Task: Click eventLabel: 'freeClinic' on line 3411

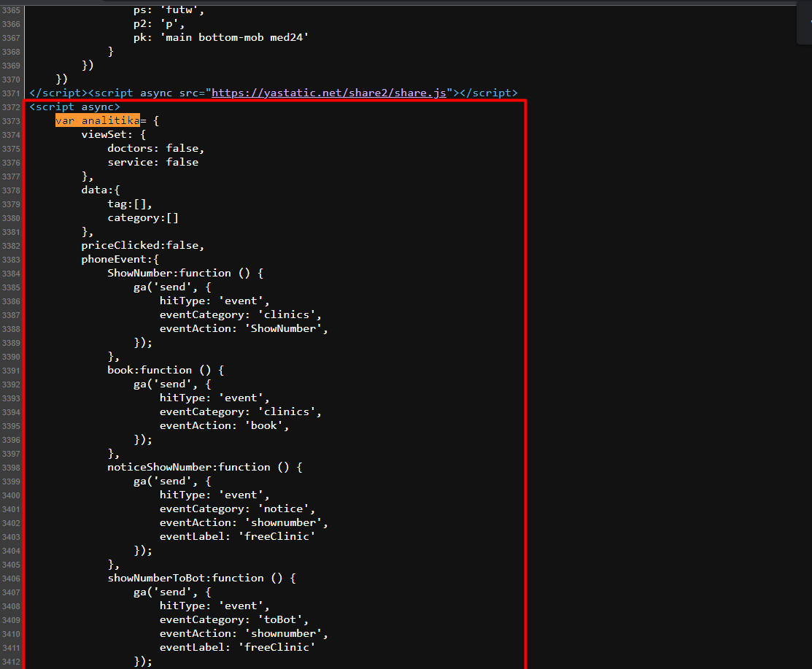Action: click(x=237, y=647)
